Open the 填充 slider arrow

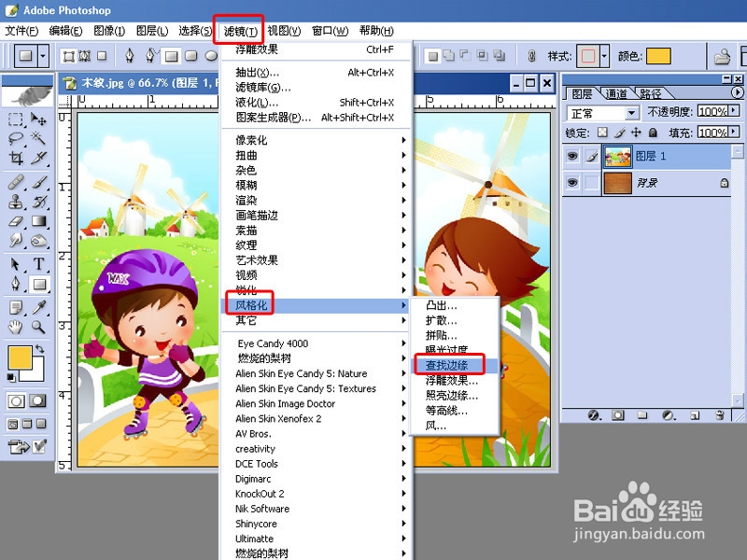734,132
